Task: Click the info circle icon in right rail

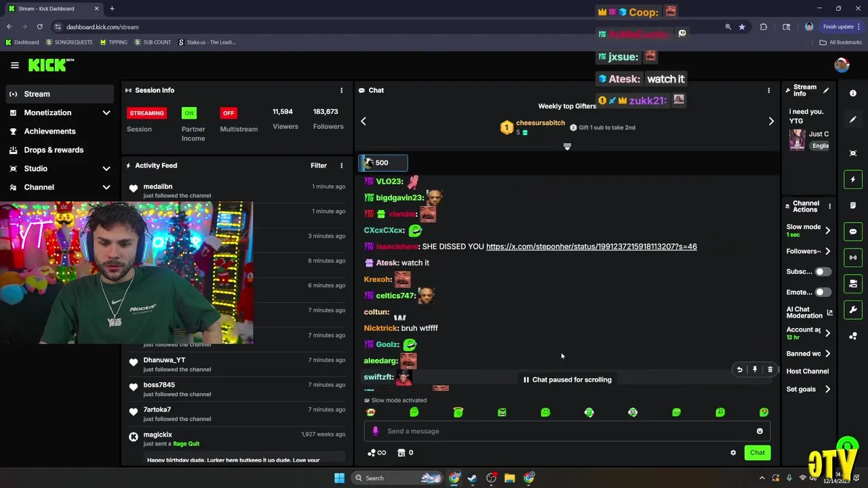Action: click(x=853, y=94)
